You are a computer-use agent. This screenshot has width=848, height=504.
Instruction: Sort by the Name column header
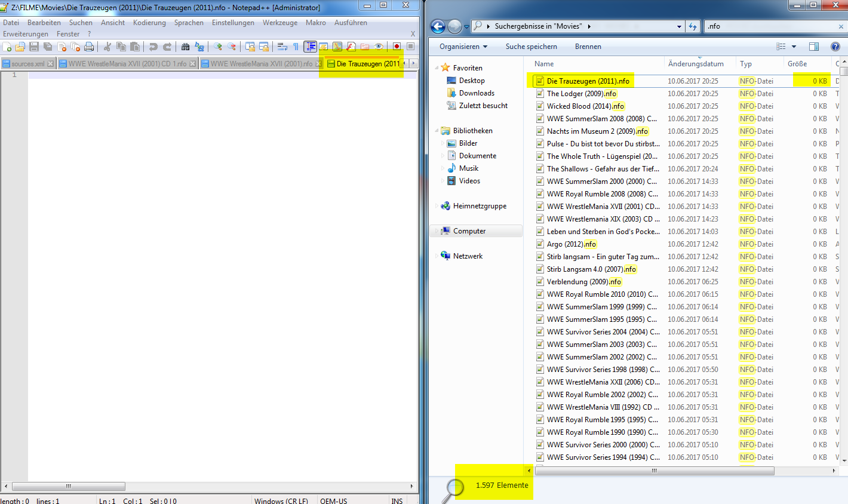coord(596,64)
